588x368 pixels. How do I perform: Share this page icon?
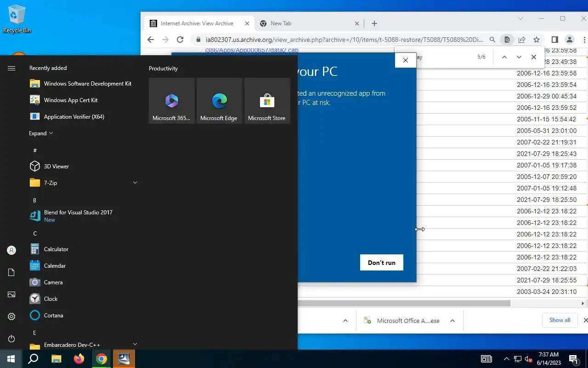point(522,40)
